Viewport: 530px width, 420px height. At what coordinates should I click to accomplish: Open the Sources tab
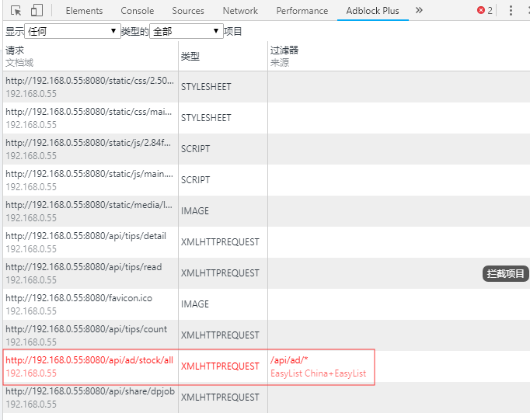coord(188,11)
